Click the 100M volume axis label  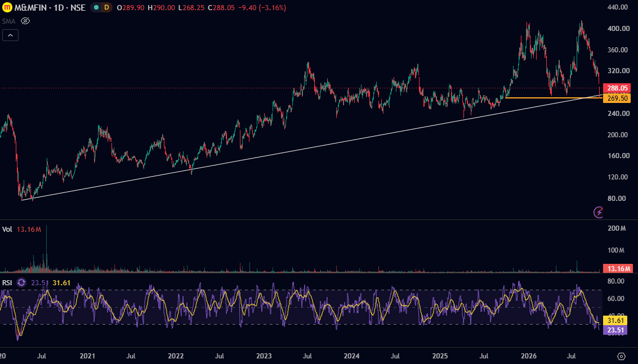tap(617, 250)
